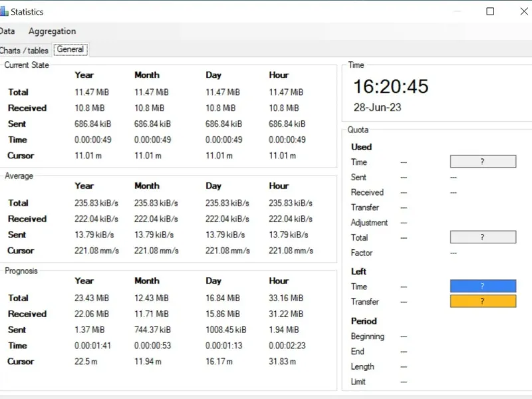This screenshot has width=532, height=399.
Task: Click the Statistics app icon in title bar
Action: pos(5,11)
